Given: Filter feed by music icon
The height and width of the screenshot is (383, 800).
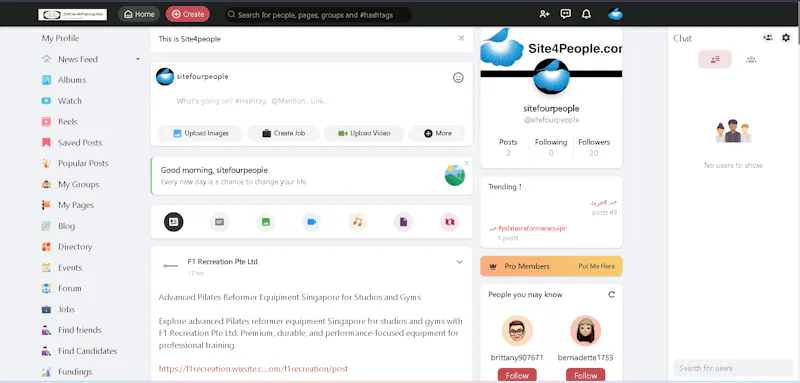Looking at the screenshot, I should click(x=358, y=222).
